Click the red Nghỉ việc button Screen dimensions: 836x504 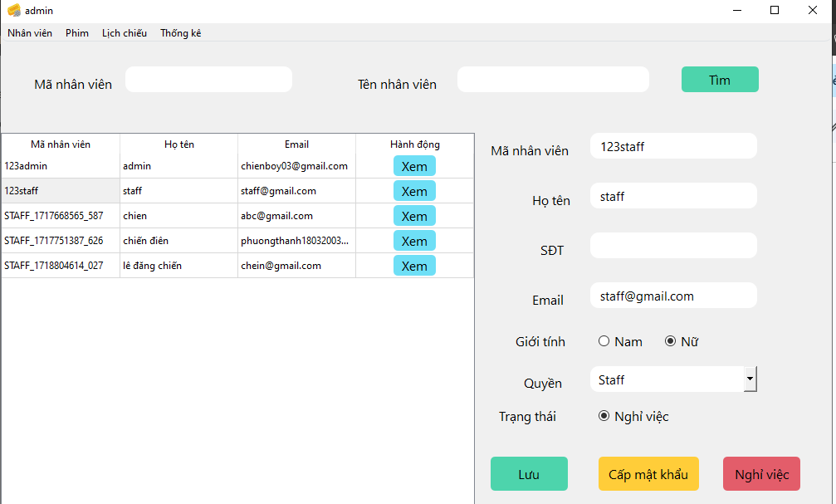point(761,473)
